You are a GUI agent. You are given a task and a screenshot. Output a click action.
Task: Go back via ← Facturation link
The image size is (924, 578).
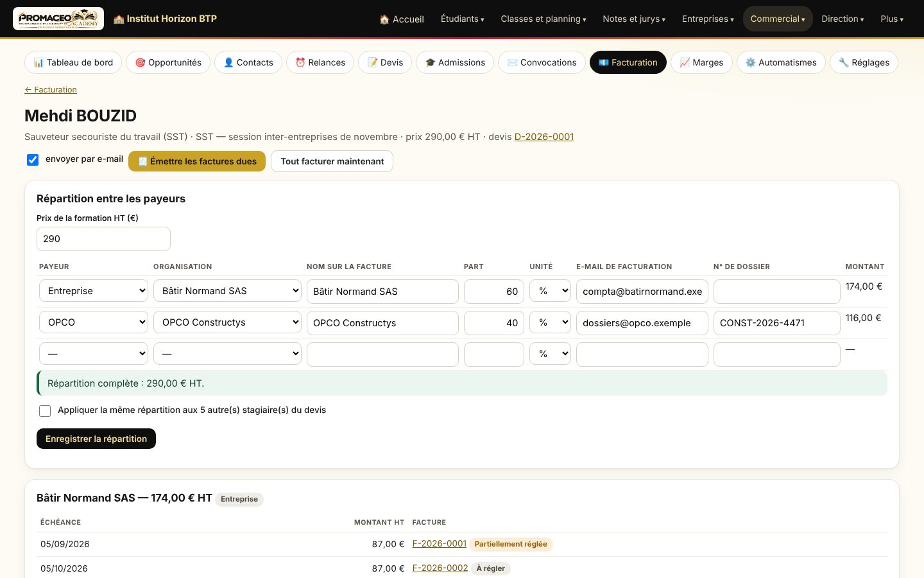pyautogui.click(x=51, y=90)
